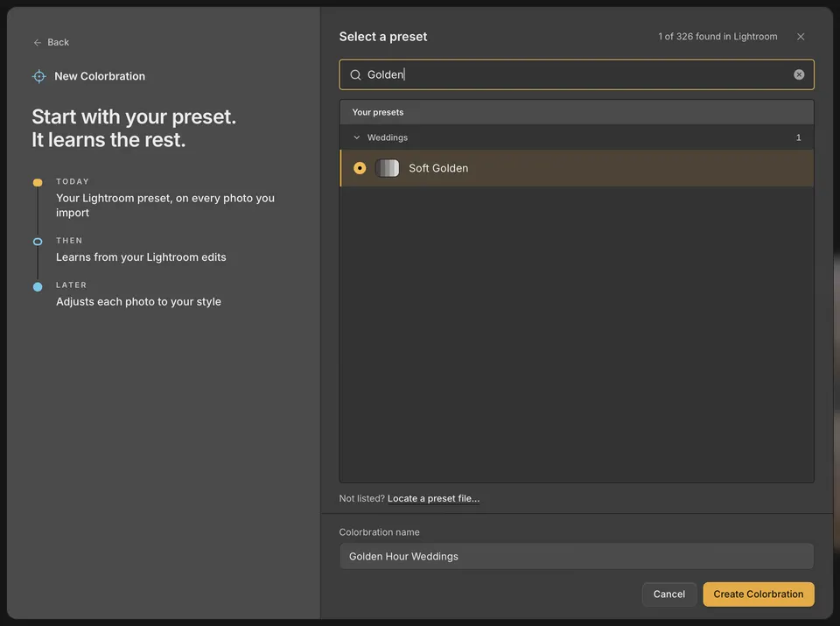This screenshot has width=840, height=626.
Task: Click the 'New Colorbration' title text
Action: [x=100, y=76]
